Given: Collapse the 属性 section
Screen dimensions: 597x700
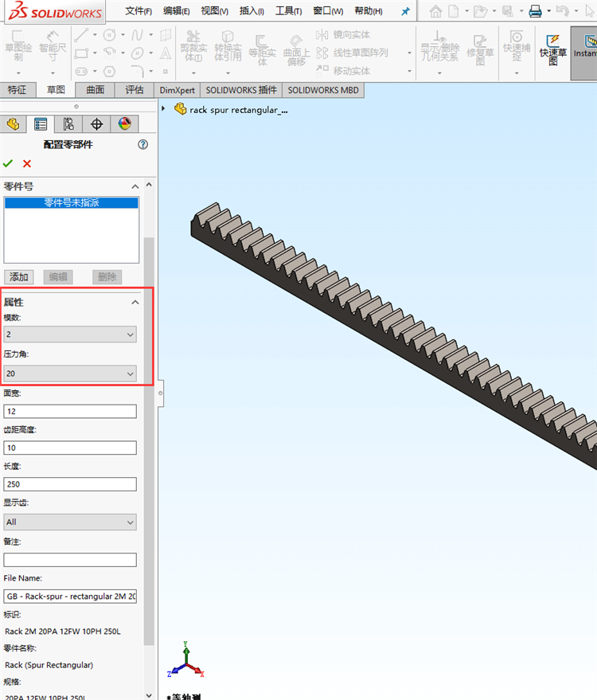Looking at the screenshot, I should tap(135, 303).
